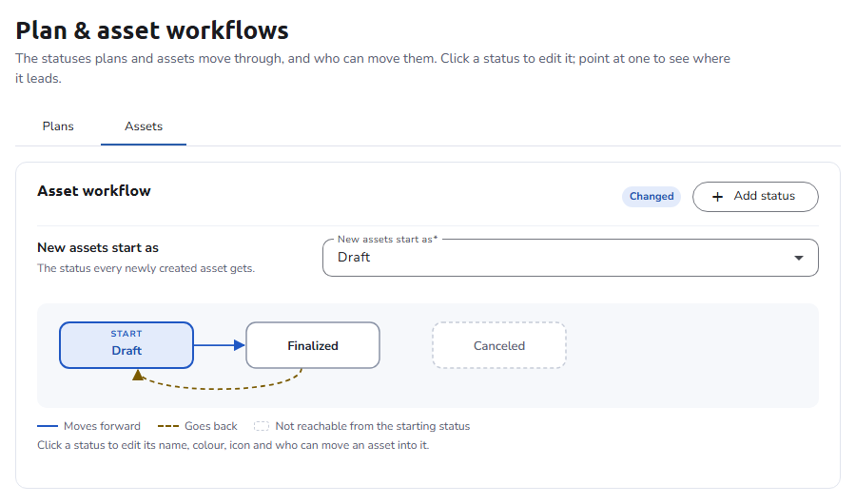The height and width of the screenshot is (504, 856).
Task: Click the Asset workflow heading
Action: click(x=94, y=191)
